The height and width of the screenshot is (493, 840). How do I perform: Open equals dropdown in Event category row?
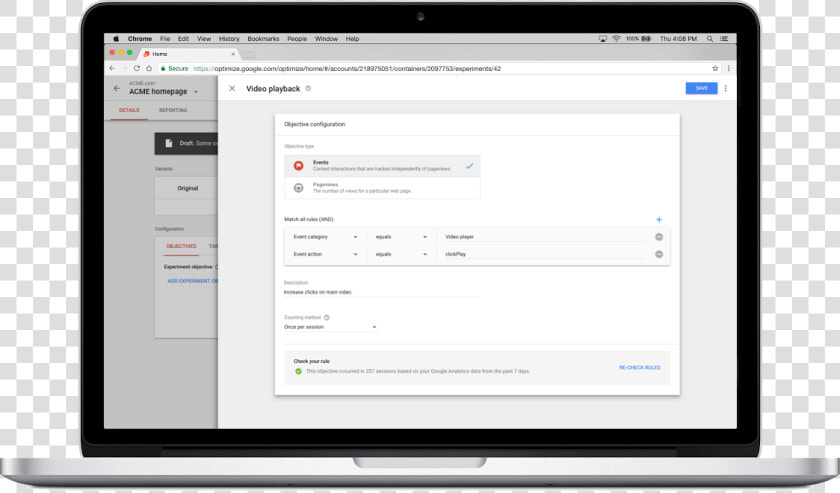(401, 237)
